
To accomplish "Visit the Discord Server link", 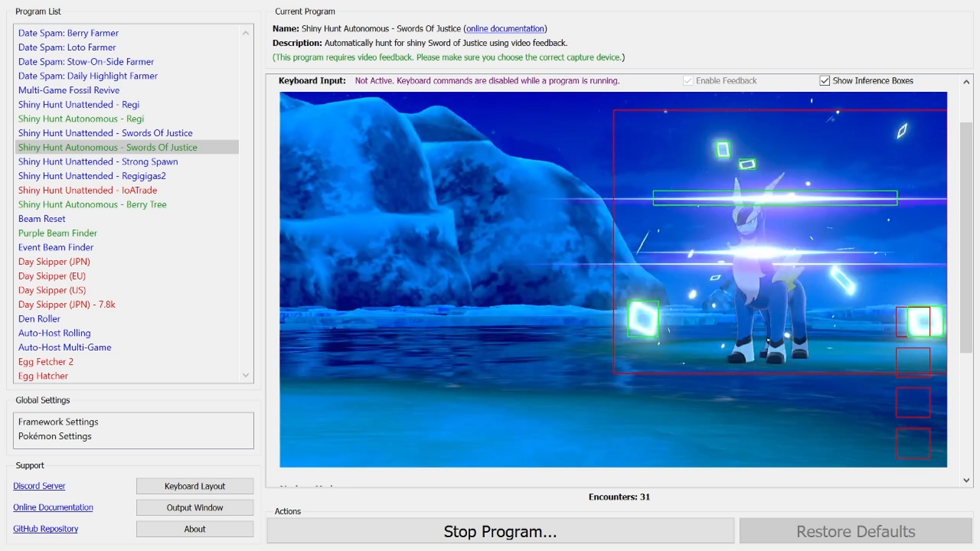I will click(39, 486).
